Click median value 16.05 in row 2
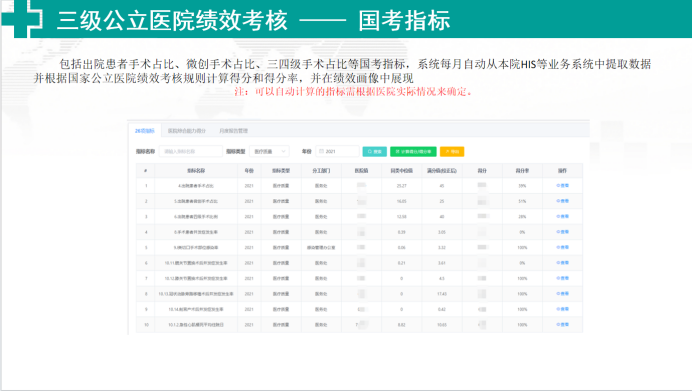 [x=402, y=201]
